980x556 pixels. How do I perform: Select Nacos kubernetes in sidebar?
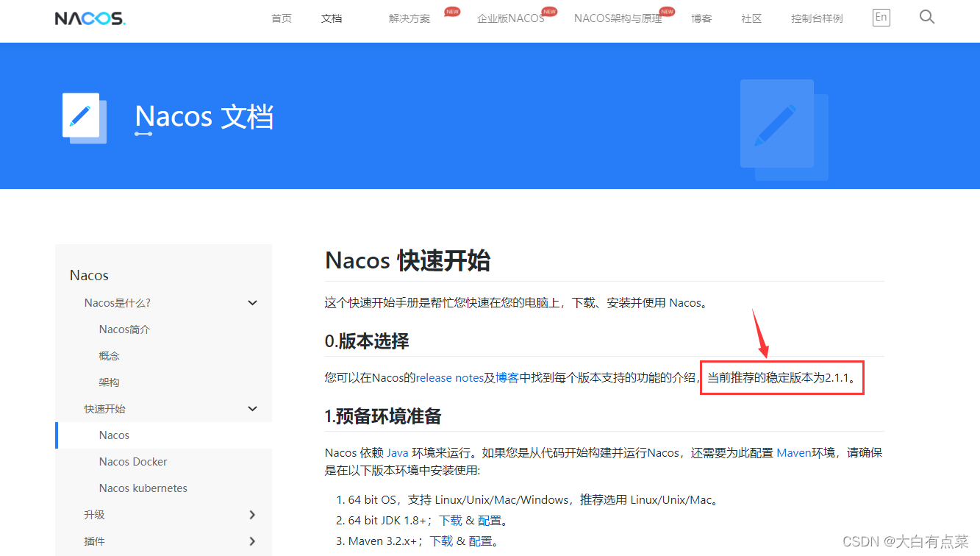(143, 488)
